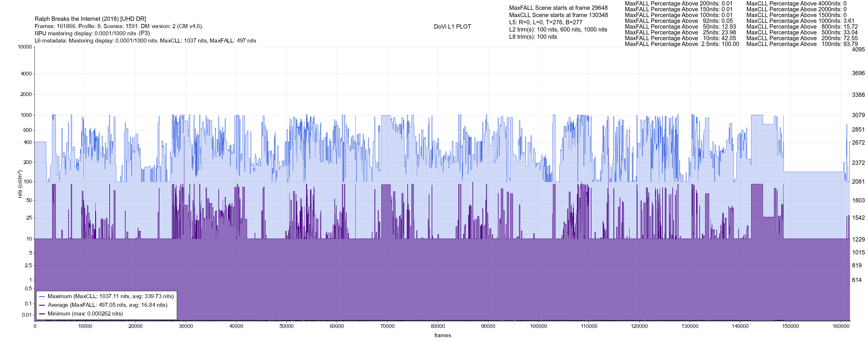The image size is (868, 347).
Task: Click the nits (cd/m²) y-axis label
Action: (x=20, y=184)
